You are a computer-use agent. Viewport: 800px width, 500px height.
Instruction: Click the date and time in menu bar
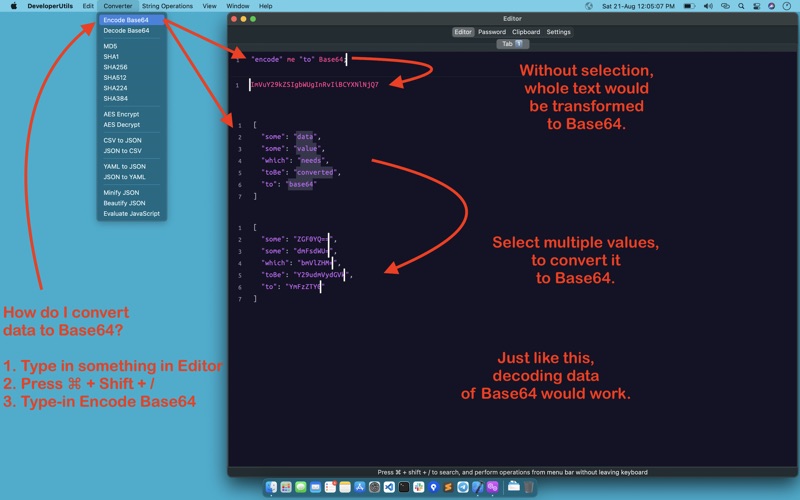pos(638,6)
